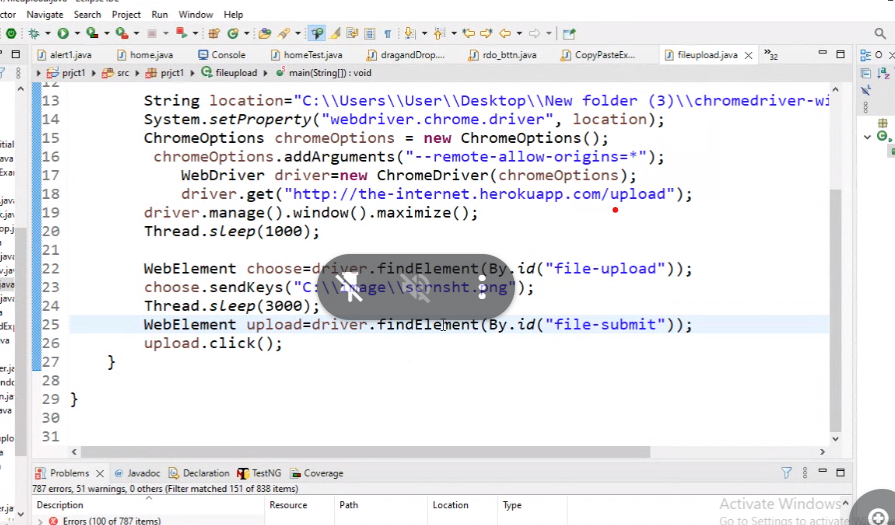
Task: Click the muted microphone icon in overlay
Action: (x=350, y=286)
